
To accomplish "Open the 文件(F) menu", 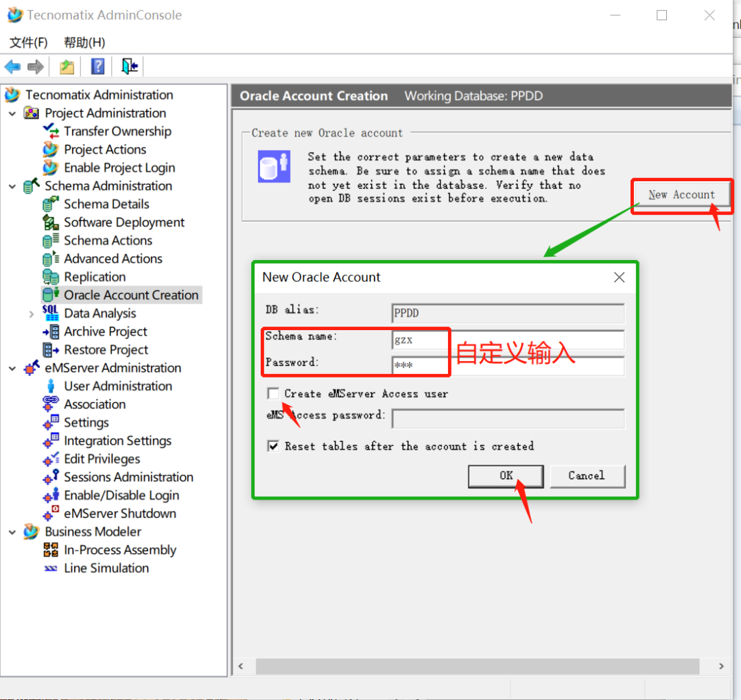I will tap(28, 43).
